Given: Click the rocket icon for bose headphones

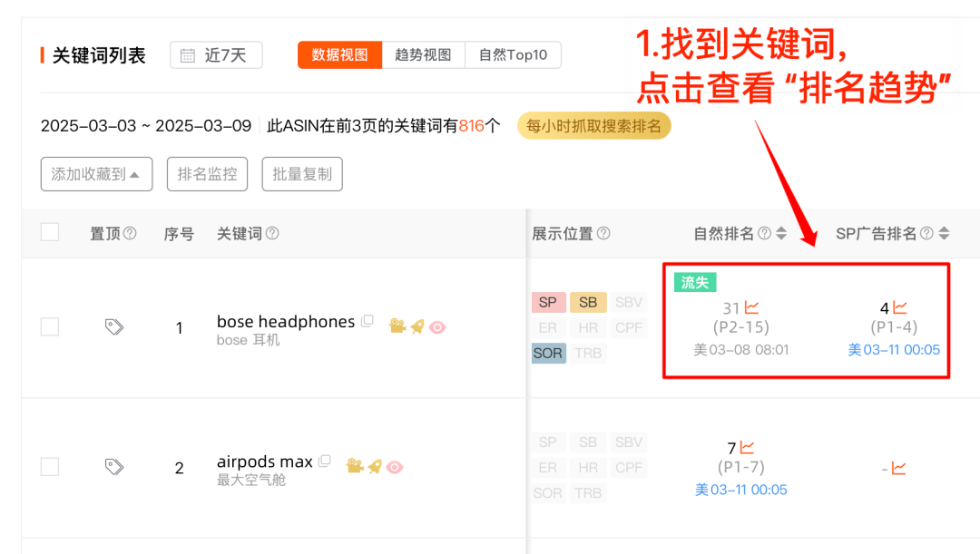Looking at the screenshot, I should pyautogui.click(x=416, y=326).
